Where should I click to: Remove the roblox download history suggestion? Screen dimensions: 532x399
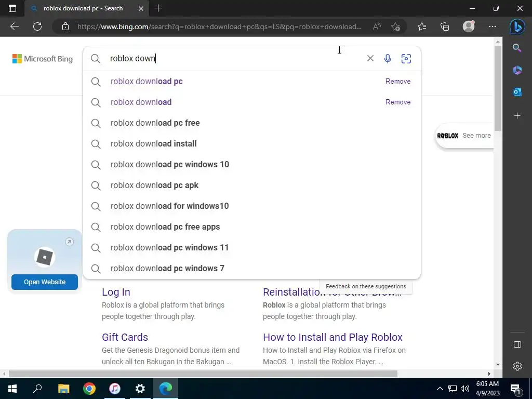point(397,102)
